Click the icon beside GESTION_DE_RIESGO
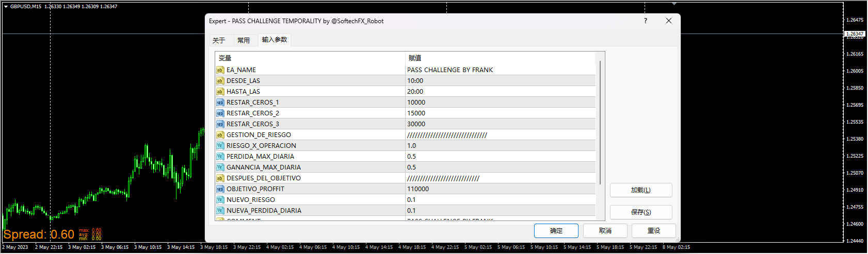The width and height of the screenshot is (868, 254). 220,135
